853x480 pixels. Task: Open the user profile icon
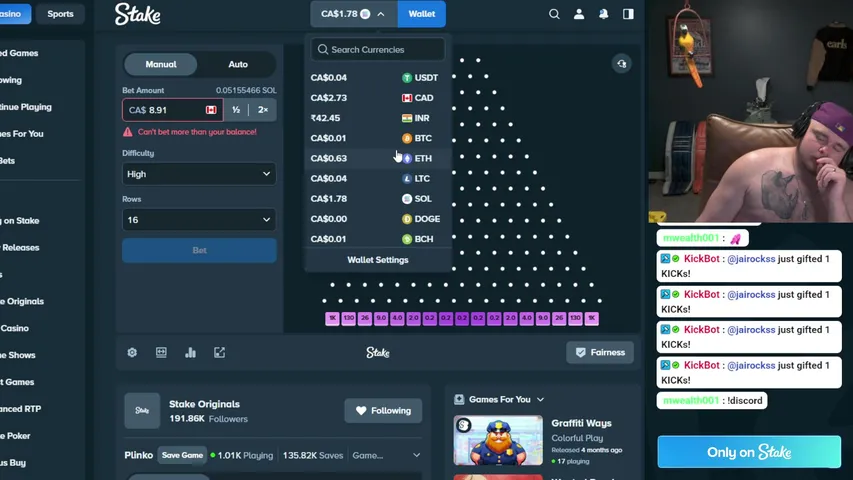point(579,14)
